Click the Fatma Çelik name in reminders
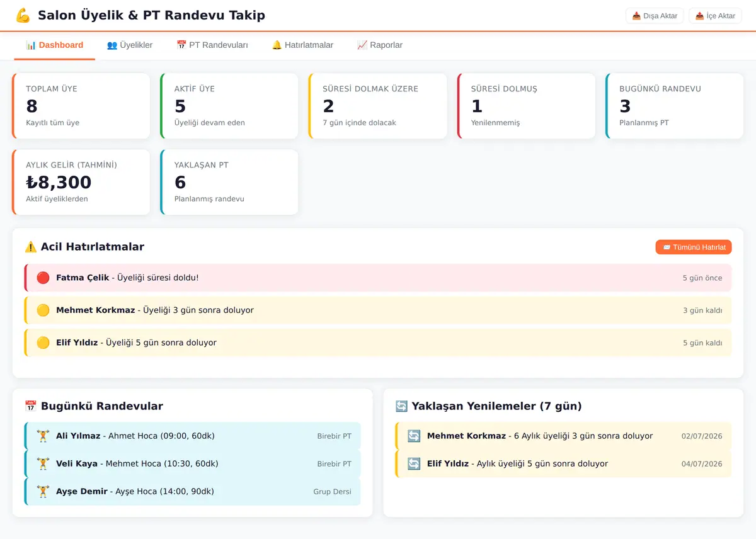The width and height of the screenshot is (756, 539). (x=83, y=278)
